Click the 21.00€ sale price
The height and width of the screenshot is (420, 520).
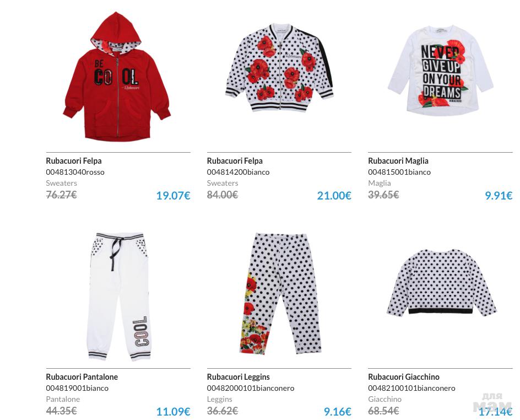[x=334, y=196]
